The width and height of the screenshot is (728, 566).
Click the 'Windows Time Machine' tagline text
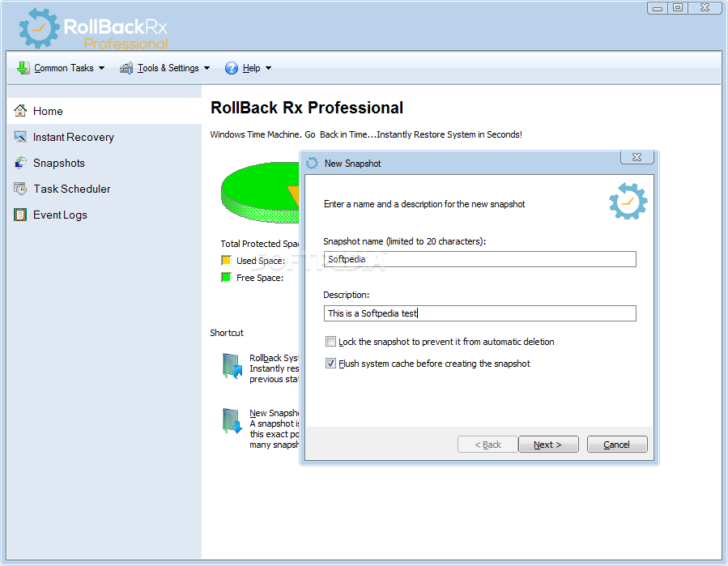(366, 134)
